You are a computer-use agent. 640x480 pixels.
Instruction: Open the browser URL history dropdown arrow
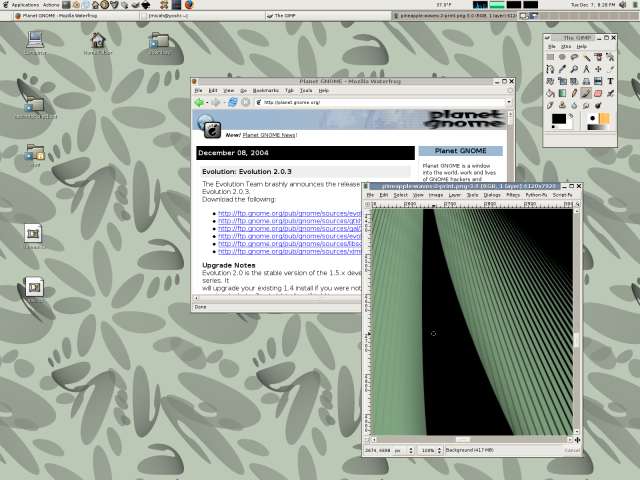(x=509, y=102)
